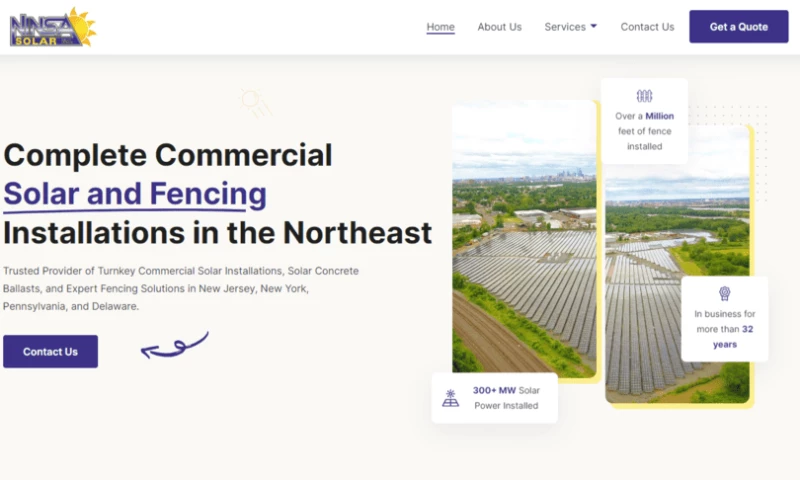Click the underlined Solar and Fencing heading
The height and width of the screenshot is (480, 800).
135,193
